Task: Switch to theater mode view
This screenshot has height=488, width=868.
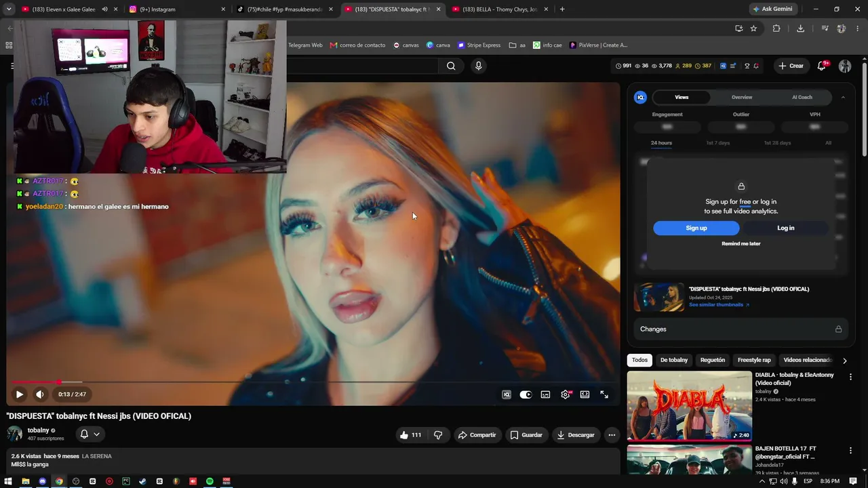Action: 585,394
